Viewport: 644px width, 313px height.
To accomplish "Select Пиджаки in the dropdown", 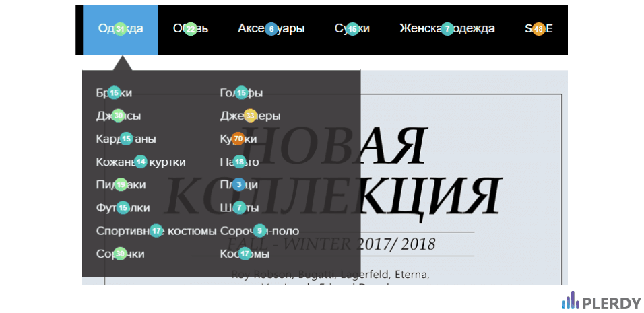I will click(121, 185).
